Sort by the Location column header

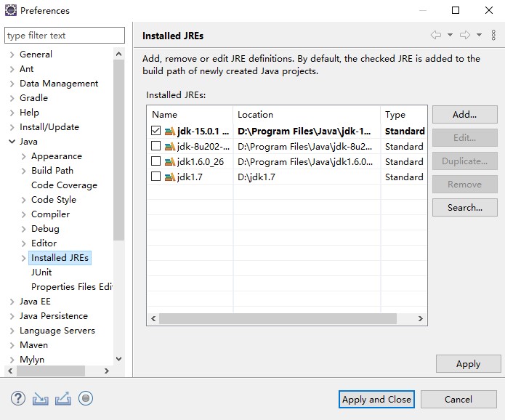tap(307, 115)
